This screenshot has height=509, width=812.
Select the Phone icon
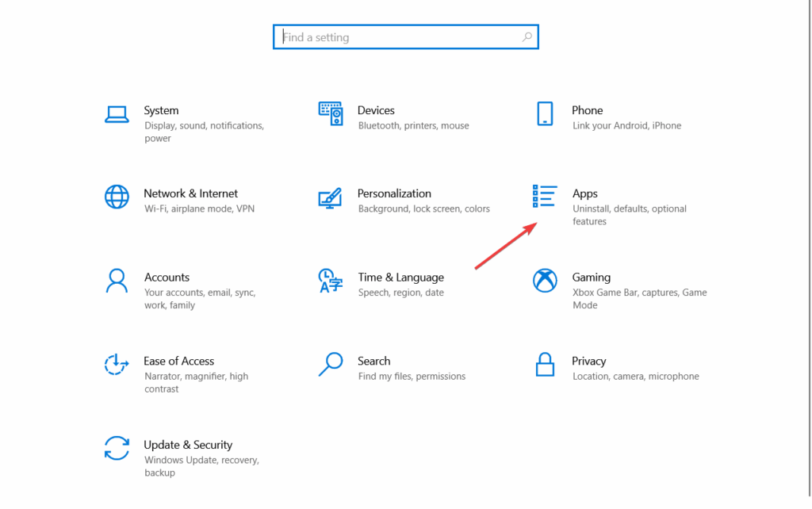[545, 113]
